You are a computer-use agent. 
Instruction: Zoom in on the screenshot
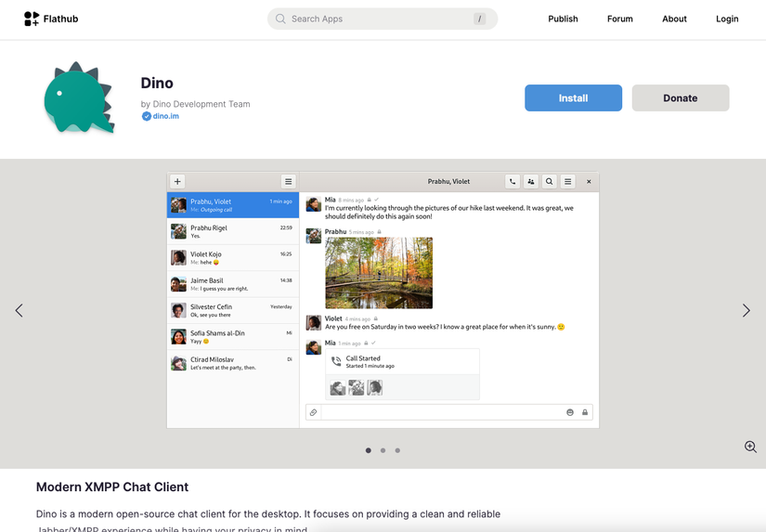[x=750, y=447]
